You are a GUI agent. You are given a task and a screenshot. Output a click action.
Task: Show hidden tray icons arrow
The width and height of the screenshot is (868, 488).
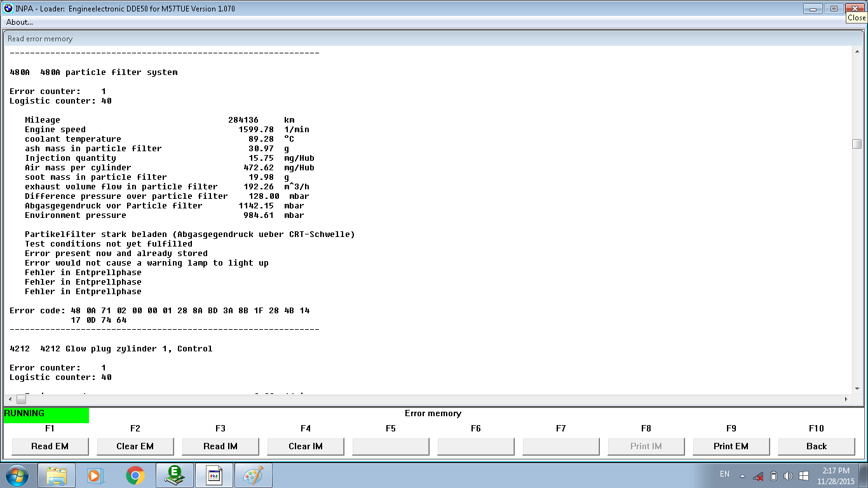(742, 476)
